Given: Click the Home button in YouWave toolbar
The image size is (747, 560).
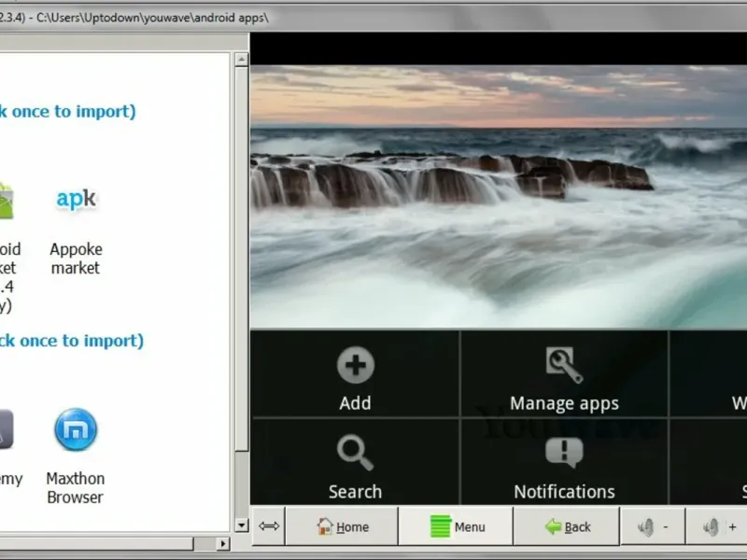Looking at the screenshot, I should [x=342, y=526].
